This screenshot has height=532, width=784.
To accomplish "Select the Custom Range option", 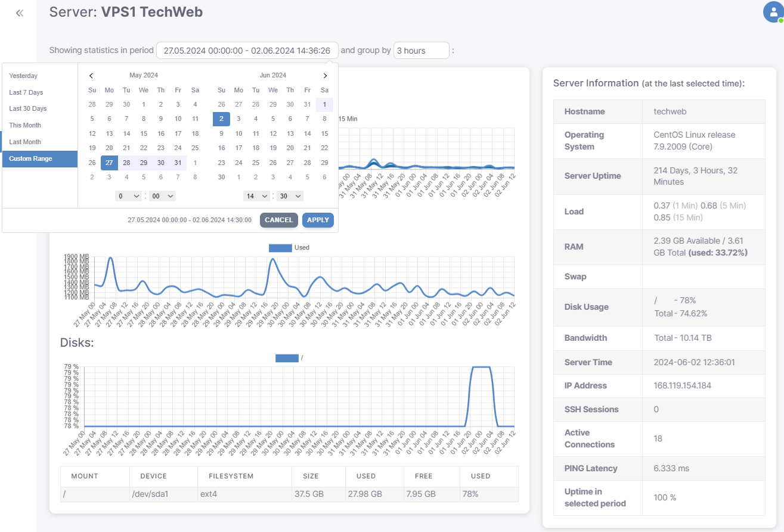I will click(x=40, y=158).
